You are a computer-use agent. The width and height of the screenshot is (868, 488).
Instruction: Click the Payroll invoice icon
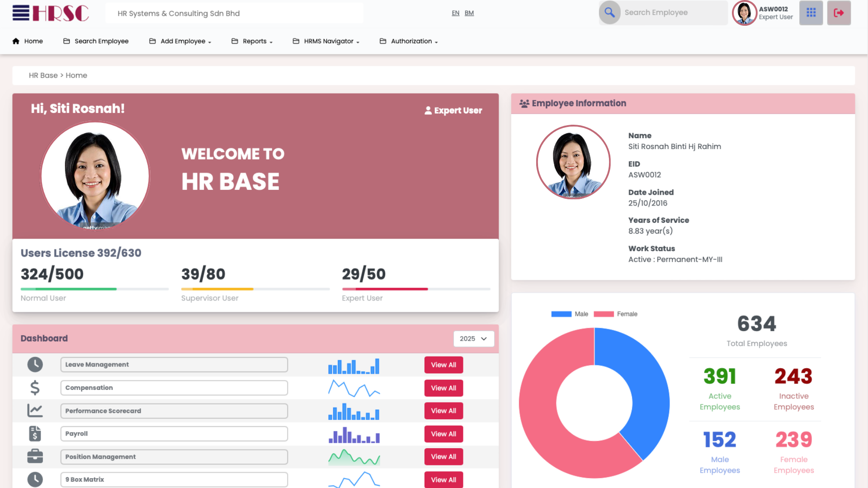click(x=35, y=434)
